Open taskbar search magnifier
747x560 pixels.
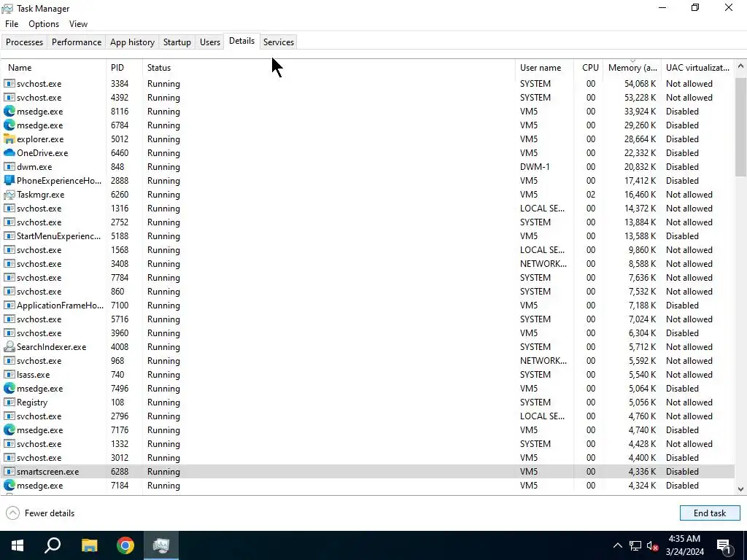click(53, 545)
